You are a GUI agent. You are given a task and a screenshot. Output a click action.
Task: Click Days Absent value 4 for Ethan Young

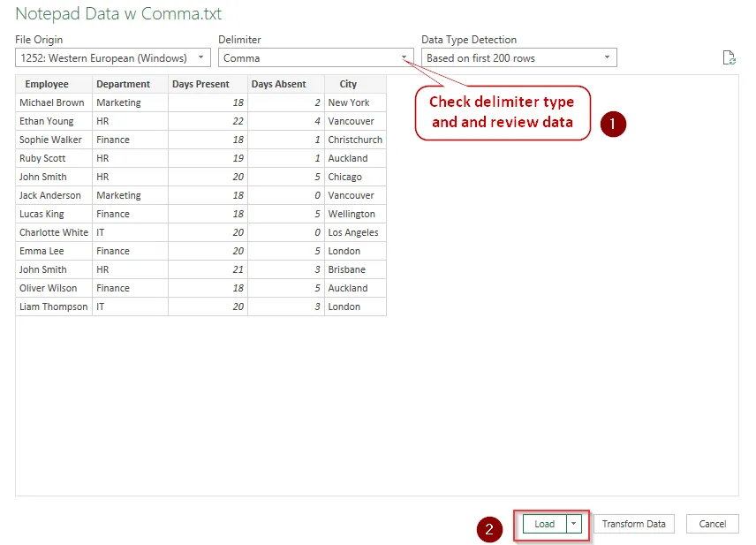pos(286,121)
